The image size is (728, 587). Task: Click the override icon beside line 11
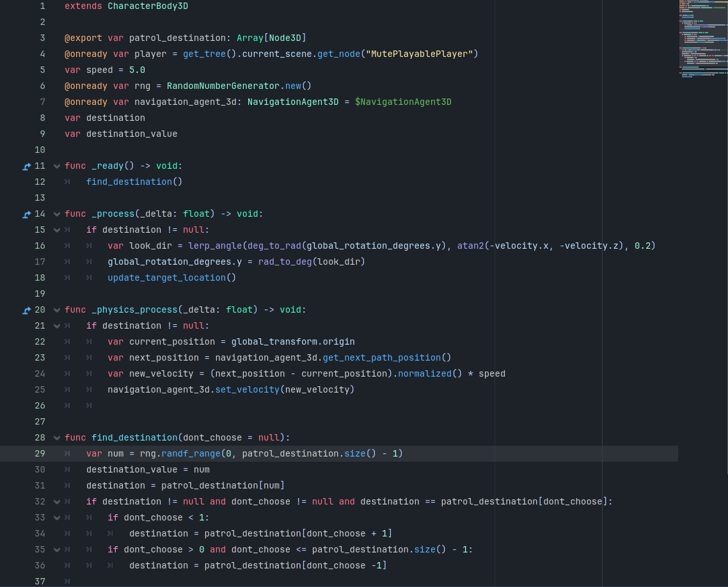click(27, 166)
